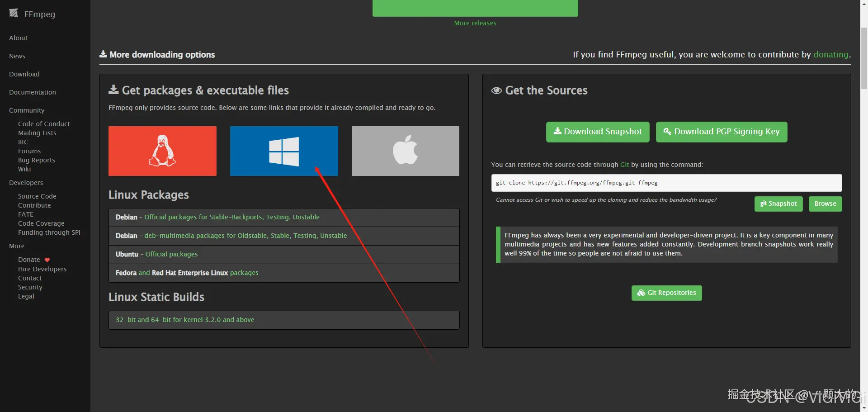Open Source Code link in sidebar
The image size is (868, 412).
click(x=37, y=196)
